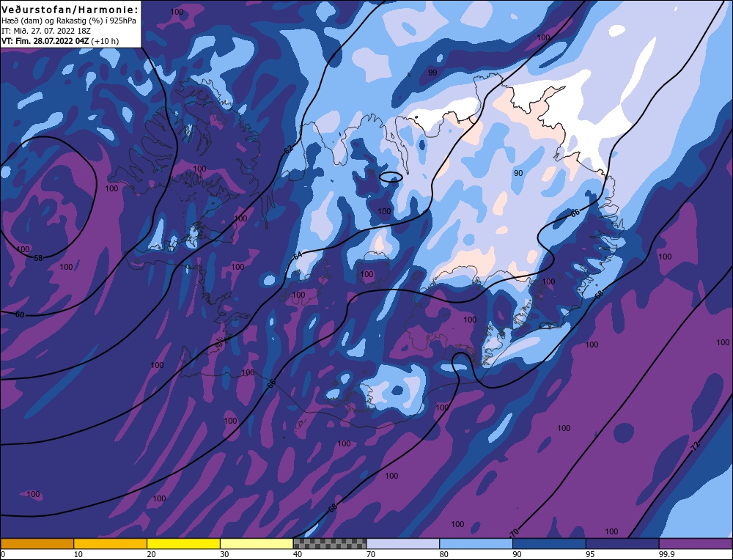This screenshot has height=560, width=733.
Task: Click the gray checkered 40–70 legend swatch
Action: 330,544
